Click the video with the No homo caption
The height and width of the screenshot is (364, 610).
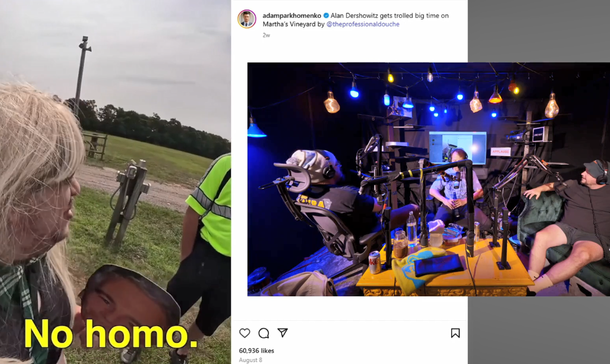click(116, 182)
